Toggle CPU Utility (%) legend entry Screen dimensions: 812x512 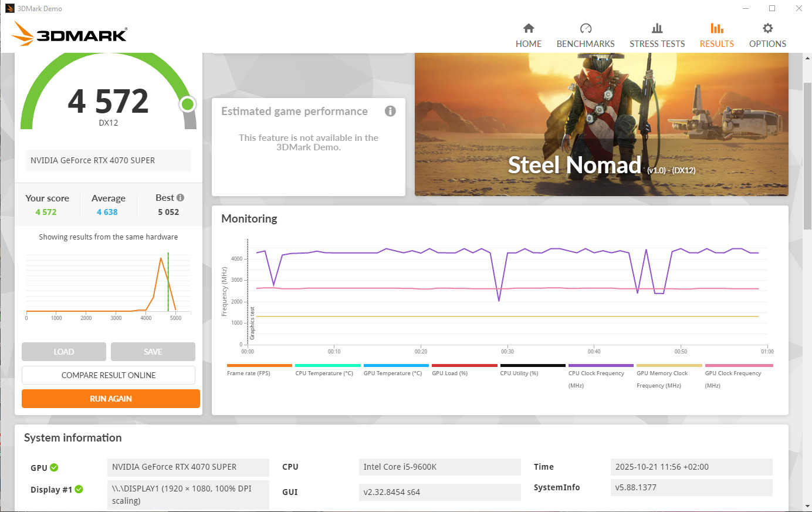[533, 370]
